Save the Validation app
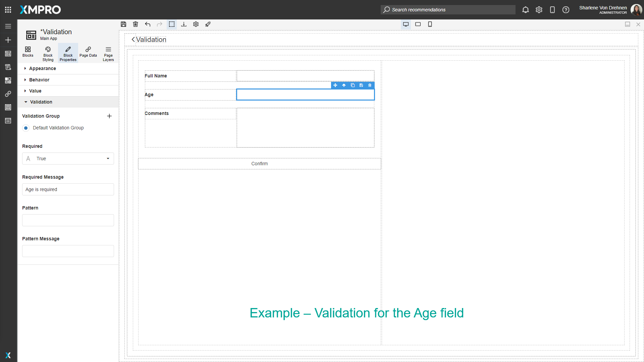 (123, 24)
